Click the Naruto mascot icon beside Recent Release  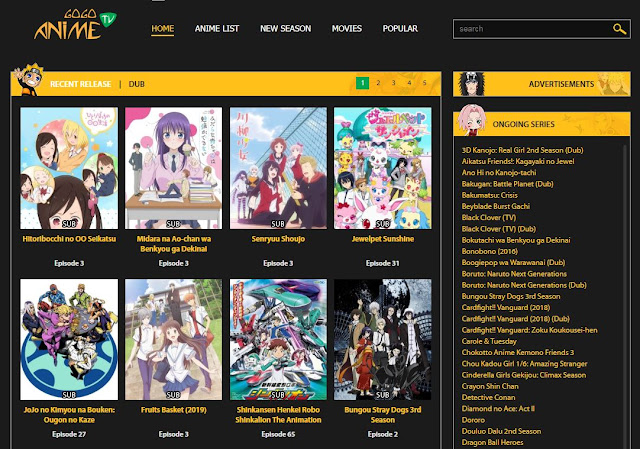click(28, 80)
